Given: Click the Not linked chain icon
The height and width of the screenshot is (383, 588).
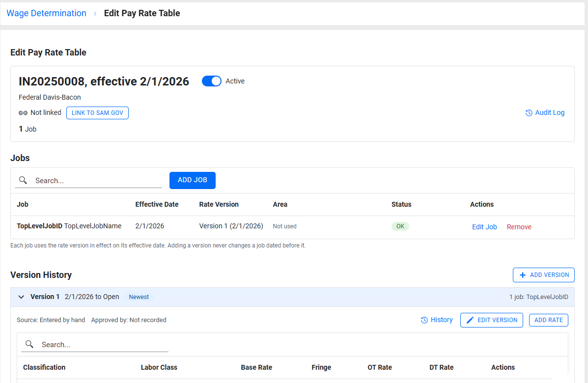Looking at the screenshot, I should (x=23, y=113).
